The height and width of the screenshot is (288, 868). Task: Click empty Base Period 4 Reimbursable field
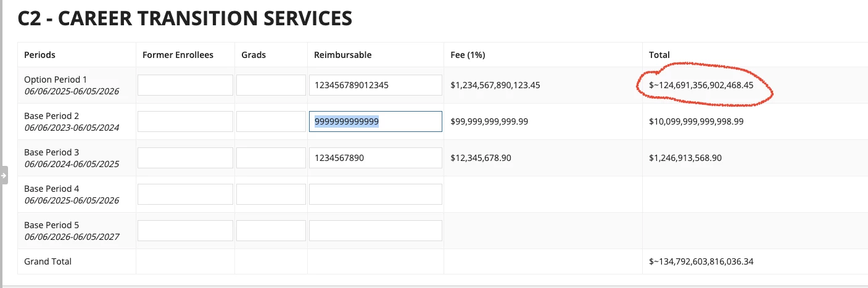pos(376,194)
